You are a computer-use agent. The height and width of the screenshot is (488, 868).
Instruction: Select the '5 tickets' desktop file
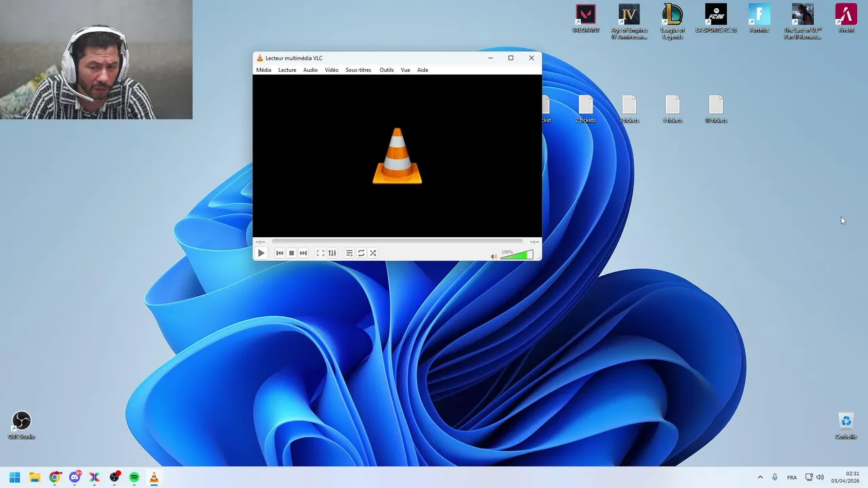(673, 110)
